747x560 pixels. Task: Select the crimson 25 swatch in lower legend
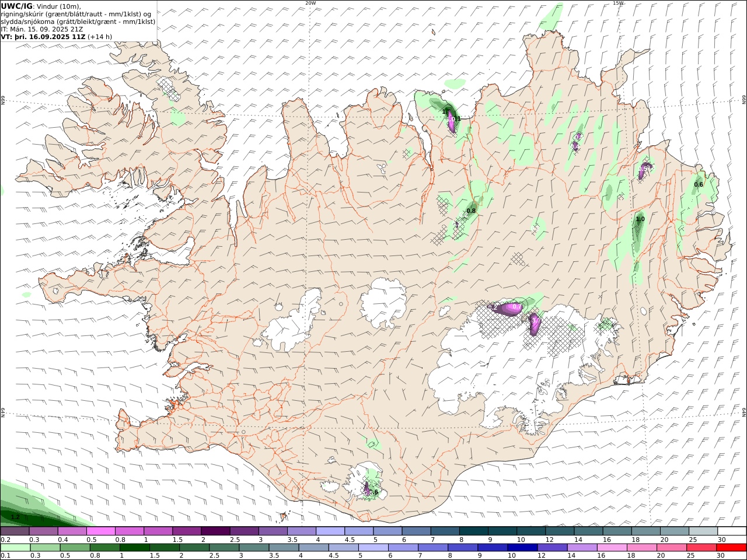click(701, 547)
